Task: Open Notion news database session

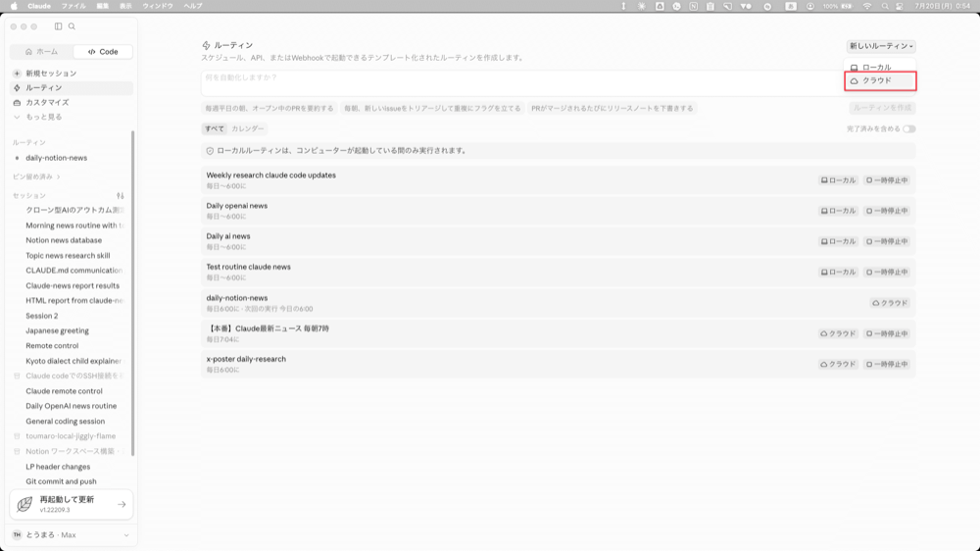Action: 64,240
